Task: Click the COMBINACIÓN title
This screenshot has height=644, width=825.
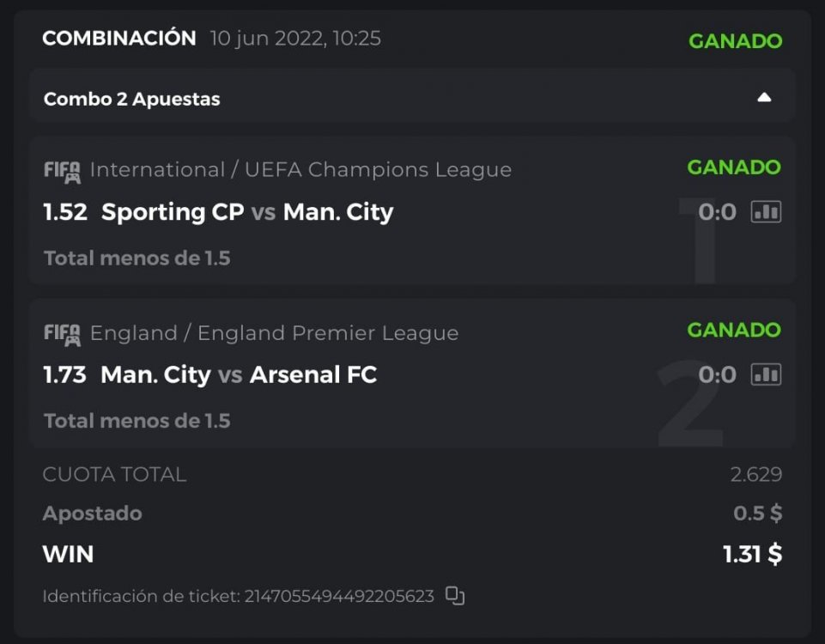Action: pyautogui.click(x=119, y=39)
